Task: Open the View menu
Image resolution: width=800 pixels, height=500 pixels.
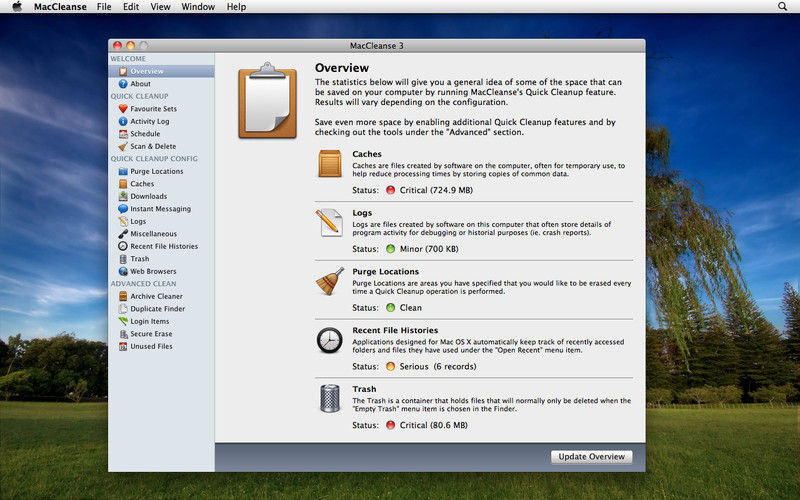Action: coord(160,7)
